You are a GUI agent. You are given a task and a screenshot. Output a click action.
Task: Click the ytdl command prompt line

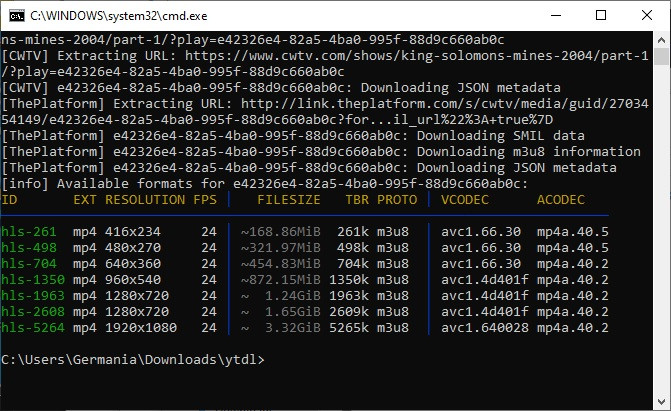133,360
